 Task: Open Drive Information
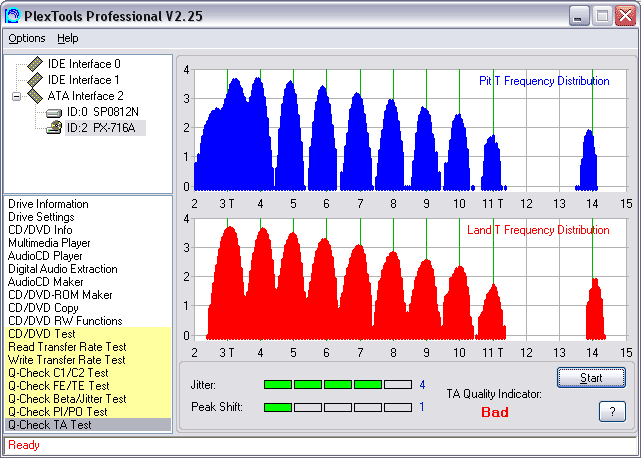coord(48,204)
